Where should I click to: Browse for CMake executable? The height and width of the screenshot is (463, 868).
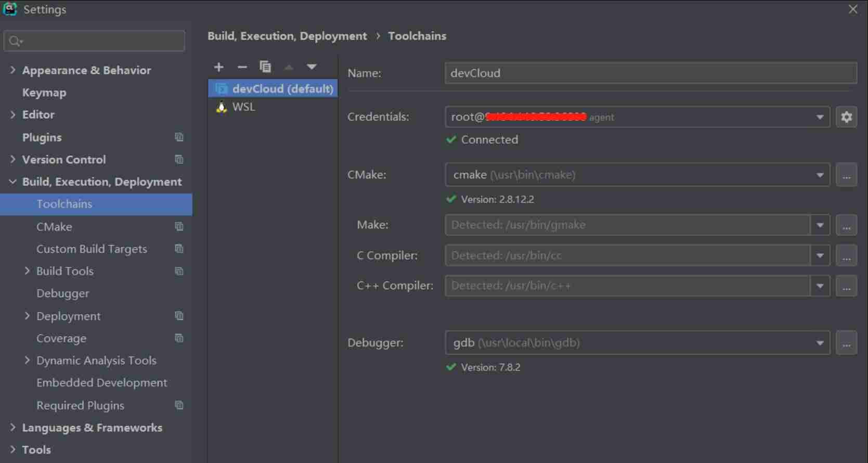(847, 175)
